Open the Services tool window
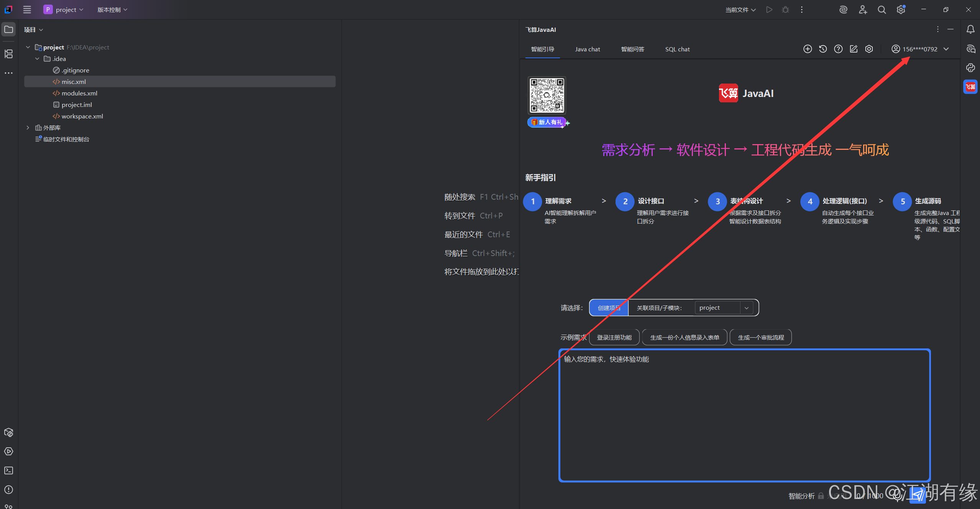Screen dimensions: 980x509 (x=8, y=452)
